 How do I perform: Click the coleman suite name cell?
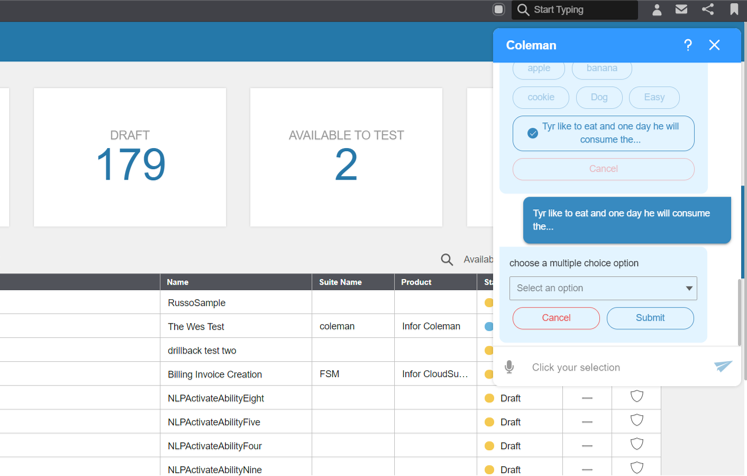337,326
